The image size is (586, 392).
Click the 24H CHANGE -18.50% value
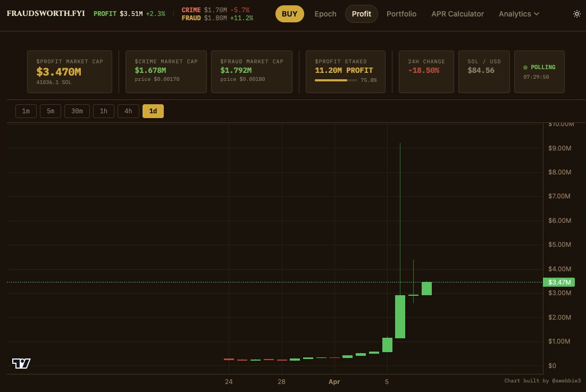[x=423, y=70]
